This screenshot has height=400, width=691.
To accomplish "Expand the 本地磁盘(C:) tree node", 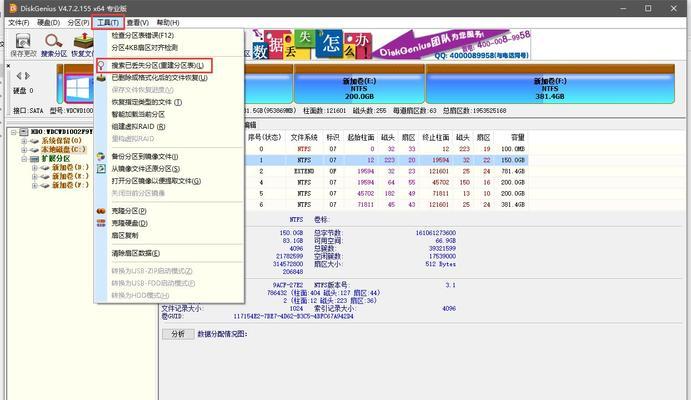I will (24, 150).
